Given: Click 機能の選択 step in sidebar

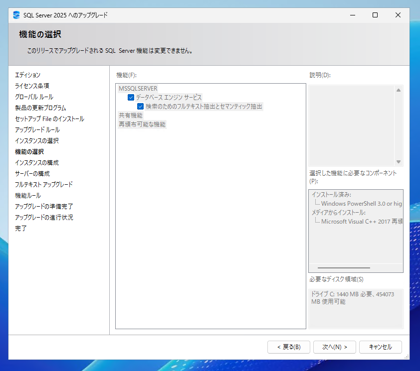Looking at the screenshot, I should 29,152.
